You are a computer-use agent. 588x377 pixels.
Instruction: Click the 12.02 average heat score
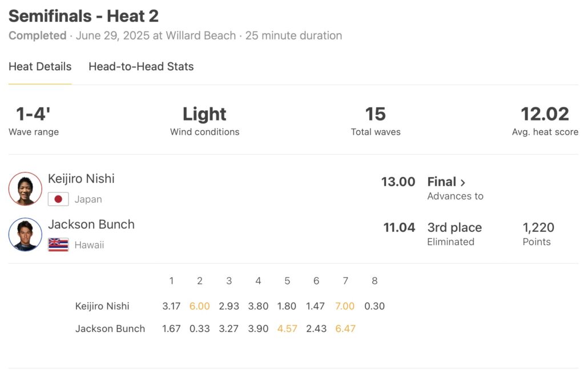click(x=545, y=114)
